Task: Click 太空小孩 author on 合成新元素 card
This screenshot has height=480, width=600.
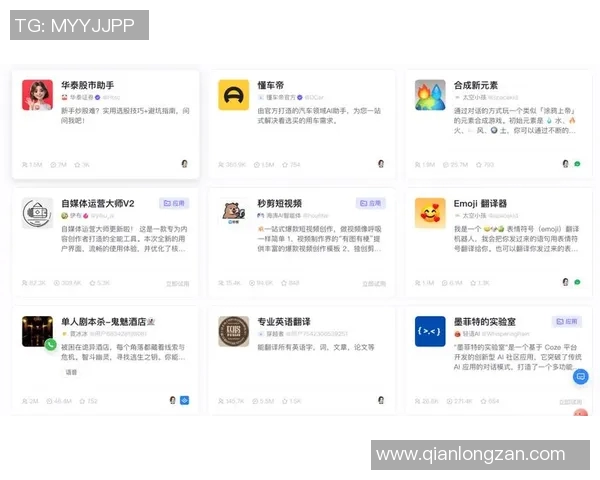Action: (474, 97)
